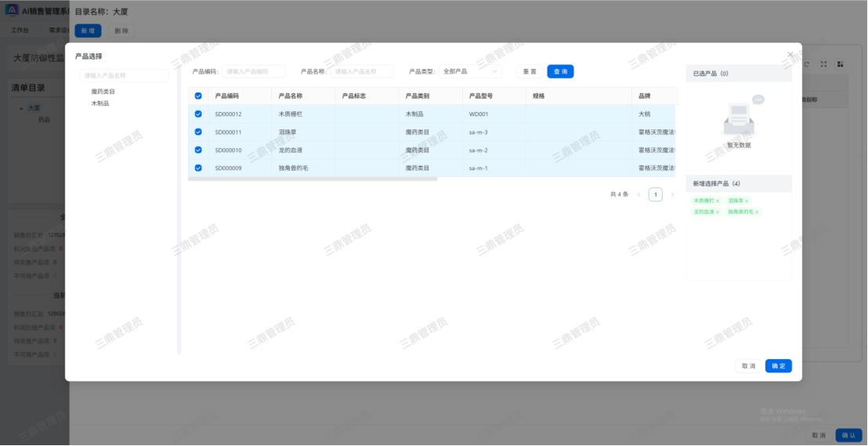Select 木制品 in the category tree
868x446 pixels.
[x=100, y=103]
